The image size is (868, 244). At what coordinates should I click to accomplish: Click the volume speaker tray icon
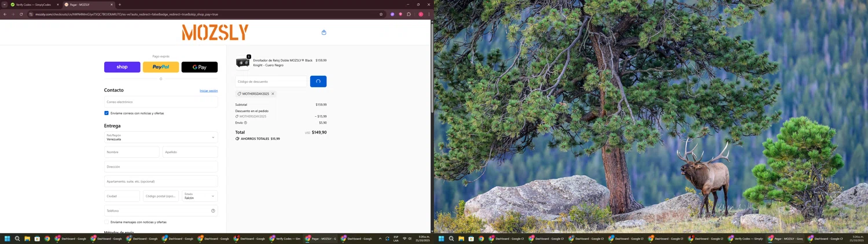click(x=410, y=238)
